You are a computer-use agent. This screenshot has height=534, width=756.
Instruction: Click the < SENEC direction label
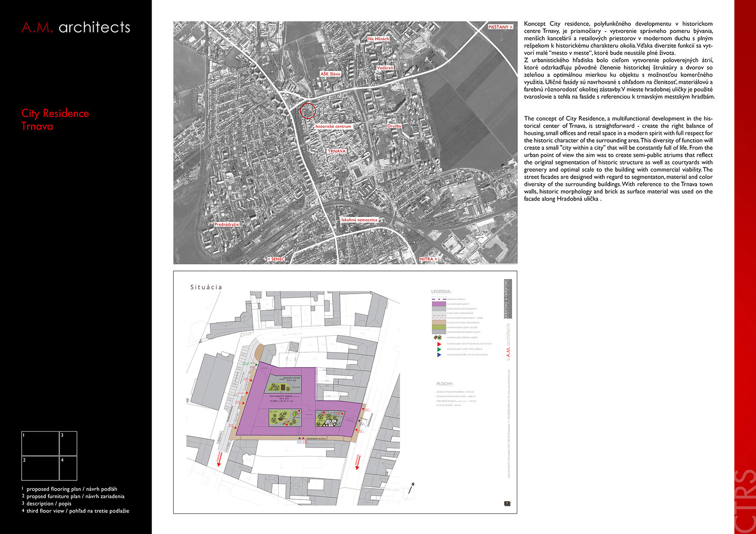(276, 259)
